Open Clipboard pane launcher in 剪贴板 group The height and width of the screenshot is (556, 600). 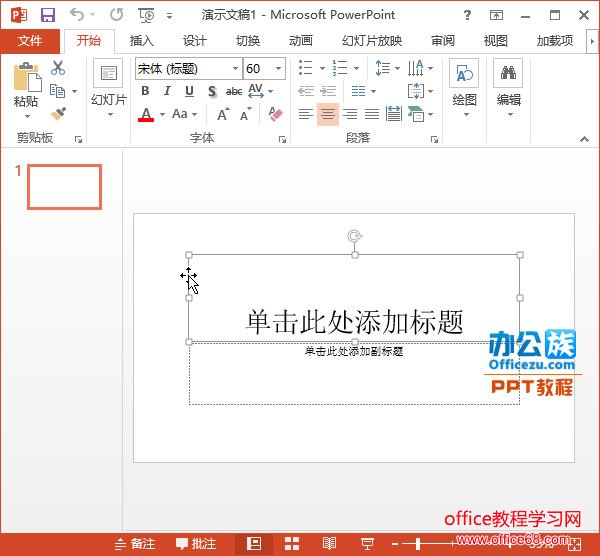[78, 140]
